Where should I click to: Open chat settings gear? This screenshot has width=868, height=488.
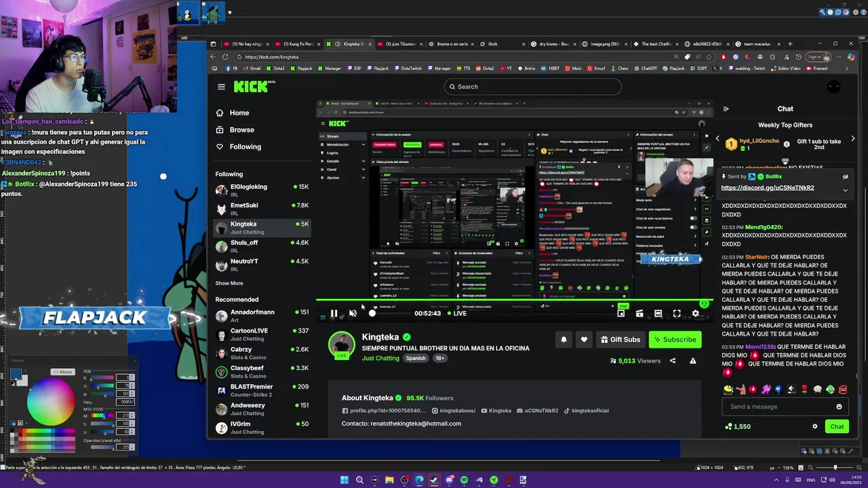[815, 426]
